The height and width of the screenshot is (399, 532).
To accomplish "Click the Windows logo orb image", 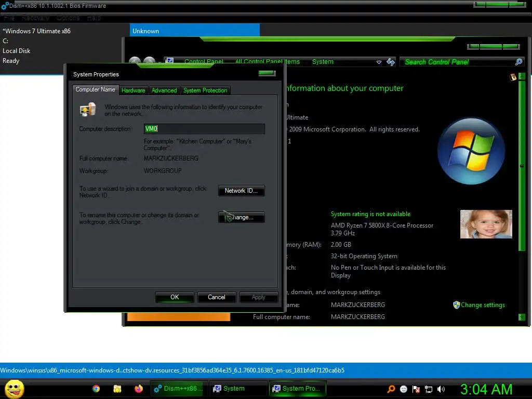I will coord(471,151).
